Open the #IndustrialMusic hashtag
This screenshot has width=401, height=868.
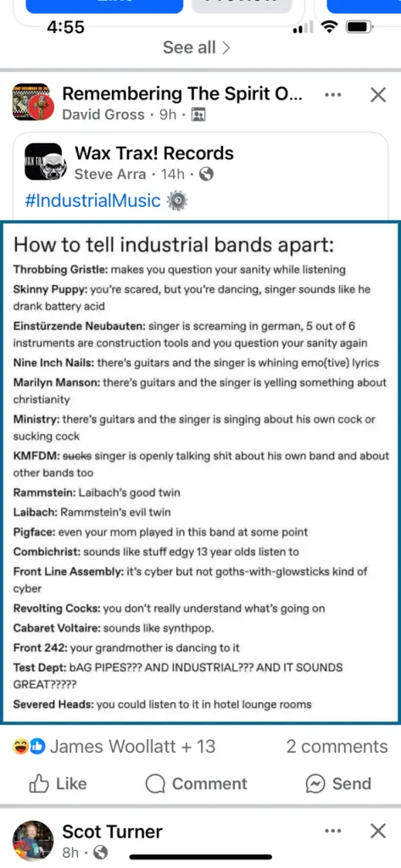(x=92, y=200)
